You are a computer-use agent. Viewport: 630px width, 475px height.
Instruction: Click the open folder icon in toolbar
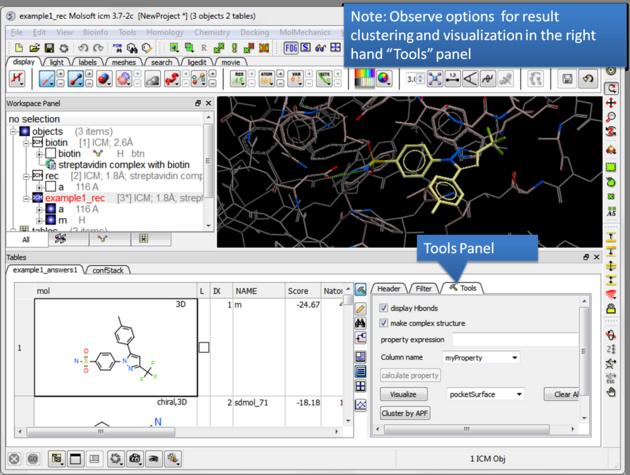pos(34,47)
